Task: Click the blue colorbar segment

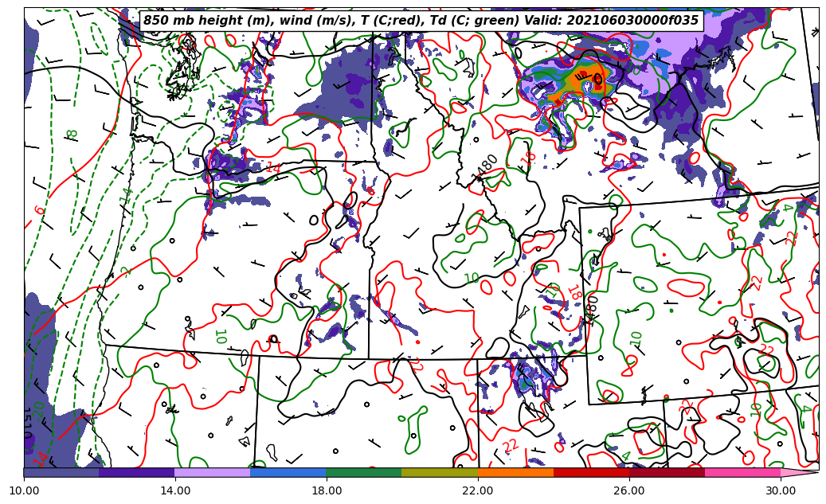Action: click(x=288, y=472)
